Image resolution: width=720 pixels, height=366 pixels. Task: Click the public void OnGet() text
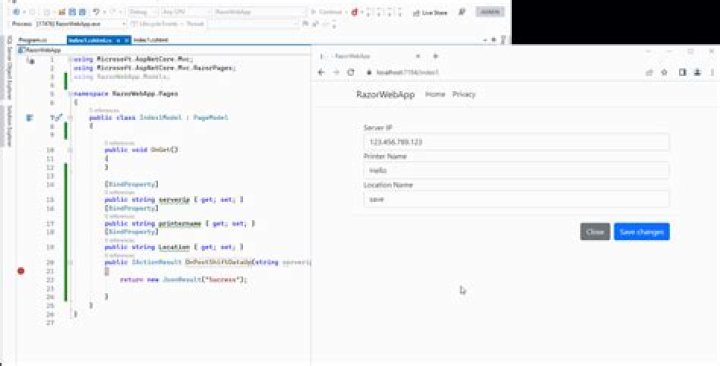coord(141,150)
